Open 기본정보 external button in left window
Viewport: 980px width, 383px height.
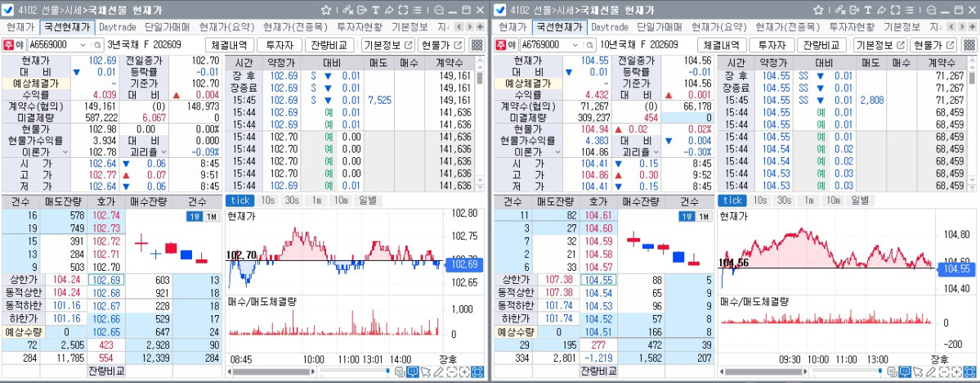[389, 45]
